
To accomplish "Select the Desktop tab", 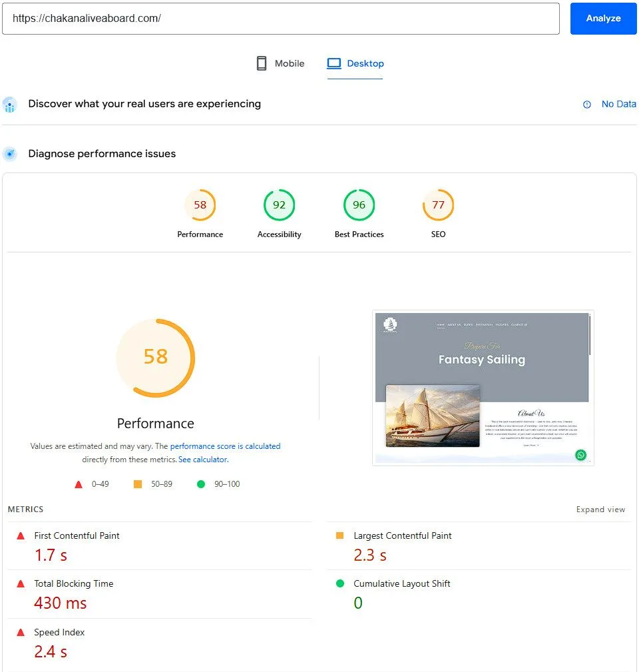I will coord(355,64).
